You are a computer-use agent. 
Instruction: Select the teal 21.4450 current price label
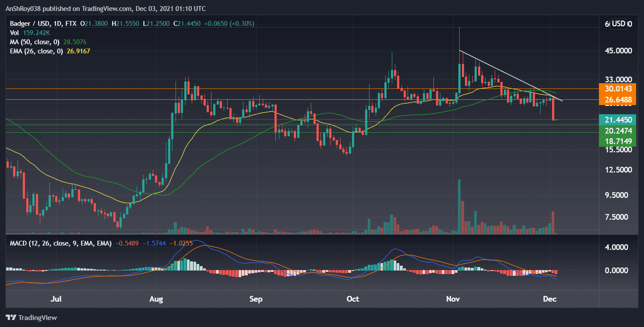pos(617,120)
